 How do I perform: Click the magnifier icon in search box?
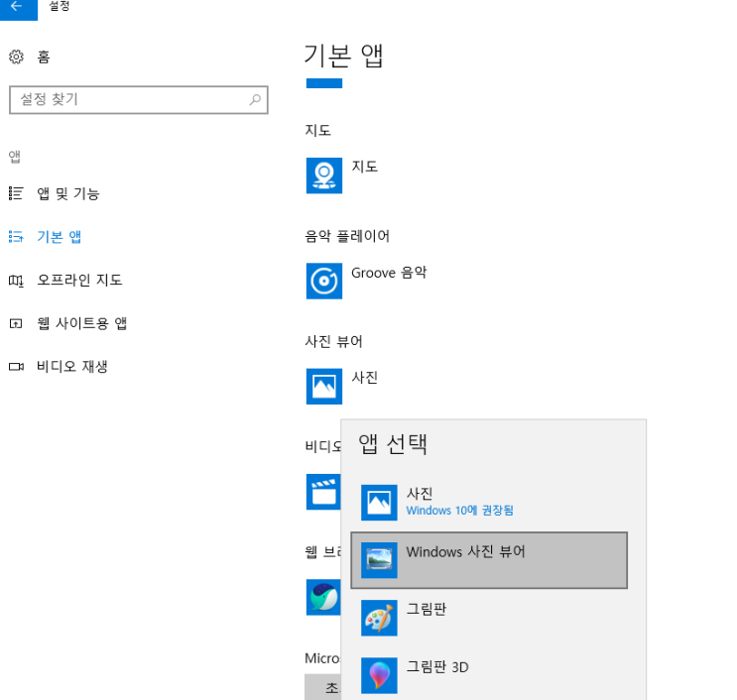coord(255,99)
